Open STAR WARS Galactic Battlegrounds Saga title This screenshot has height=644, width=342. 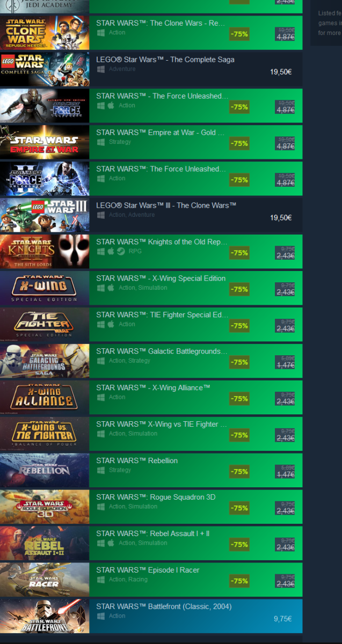(x=162, y=351)
